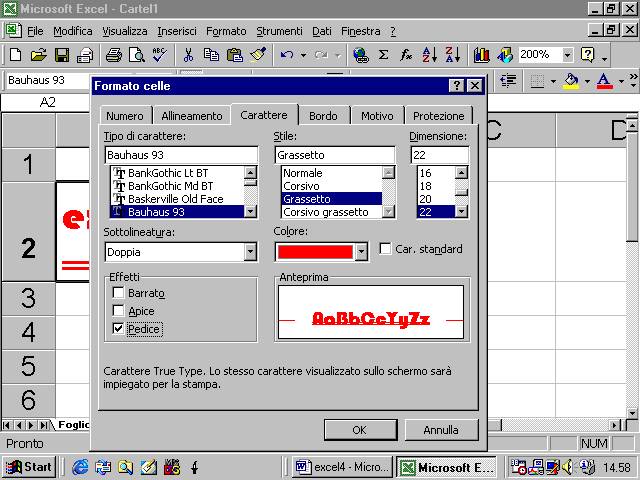Confirm with the OK button
Image resolution: width=640 pixels, height=480 pixels.
tap(360, 430)
